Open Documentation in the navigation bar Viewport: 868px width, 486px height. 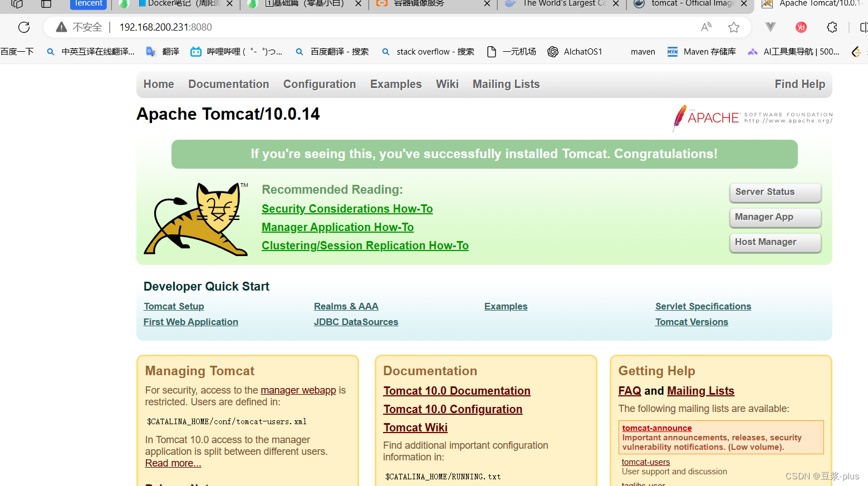tap(228, 84)
